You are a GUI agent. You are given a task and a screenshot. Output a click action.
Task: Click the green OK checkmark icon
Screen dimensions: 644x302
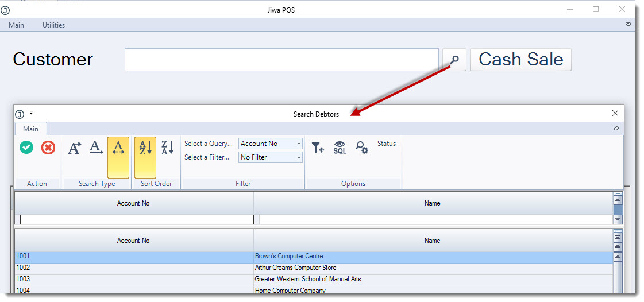click(x=26, y=148)
